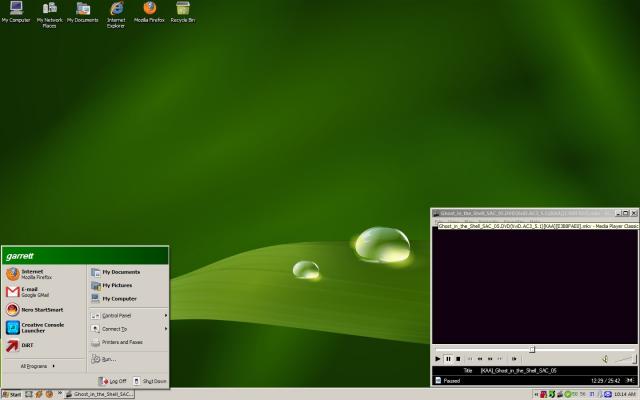Launch Internet Explorer from the desktop

116,14
